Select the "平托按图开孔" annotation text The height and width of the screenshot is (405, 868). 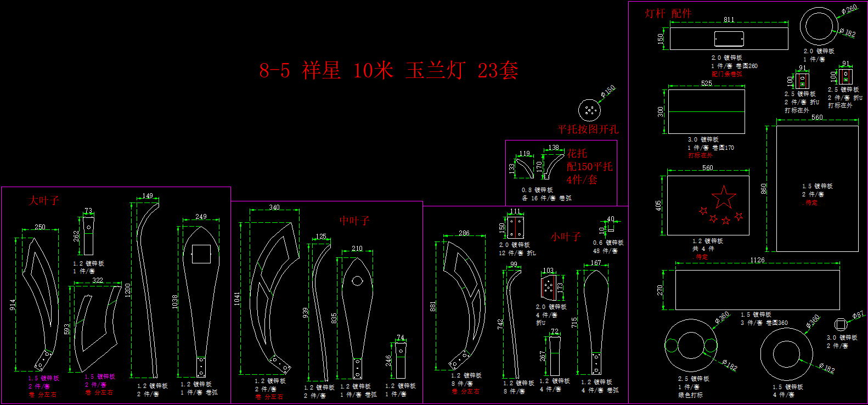pyautogui.click(x=588, y=130)
